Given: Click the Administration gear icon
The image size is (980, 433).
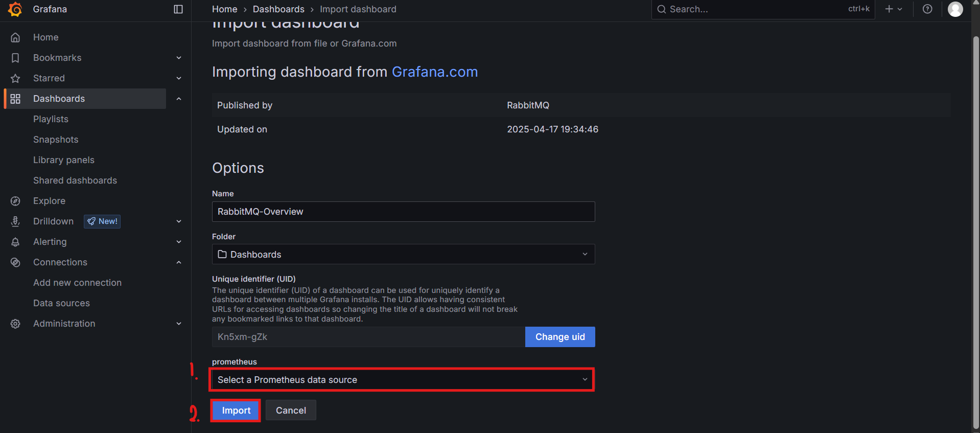Looking at the screenshot, I should pyautogui.click(x=15, y=324).
